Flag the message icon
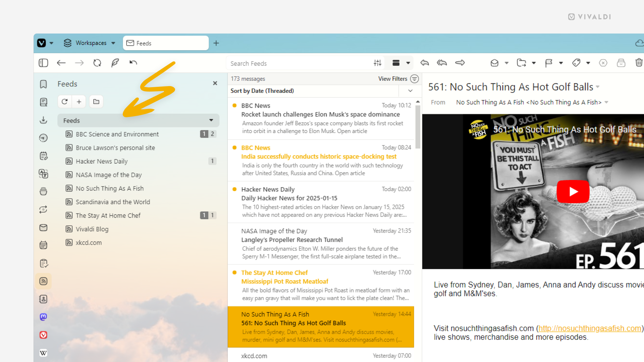Image resolution: width=644 pixels, height=362 pixels. [549, 63]
